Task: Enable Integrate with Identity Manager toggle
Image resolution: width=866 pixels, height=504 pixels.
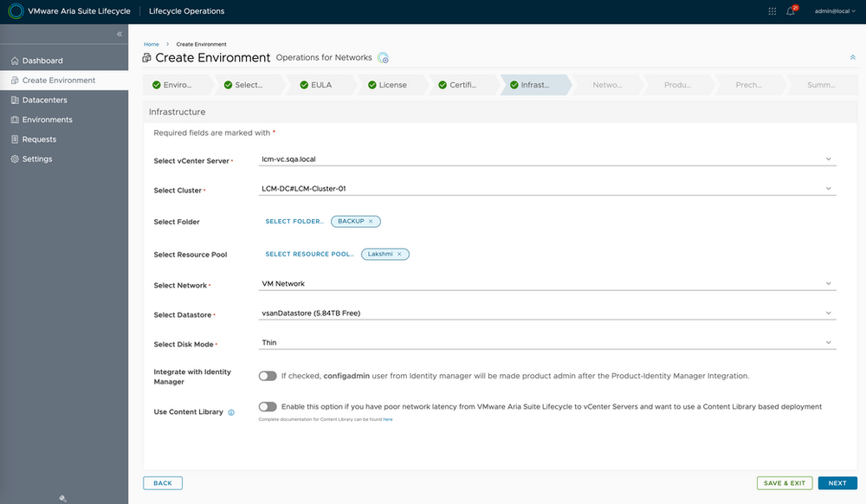Action: pos(268,376)
